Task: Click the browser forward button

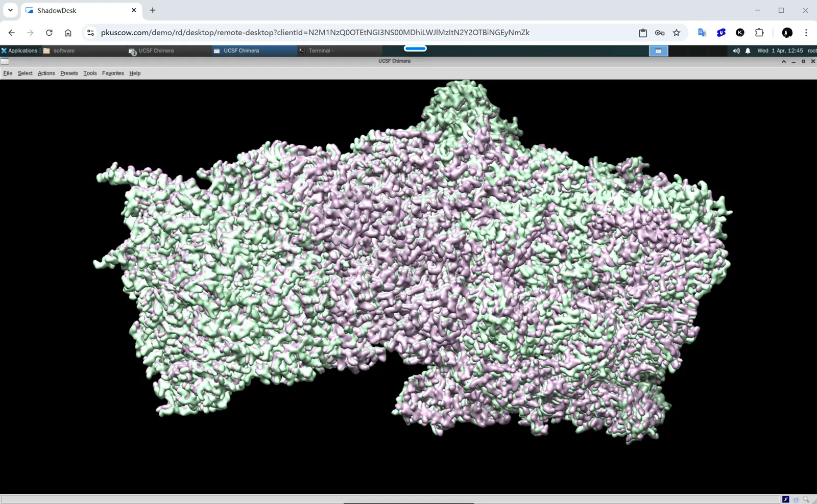Action: pos(30,33)
